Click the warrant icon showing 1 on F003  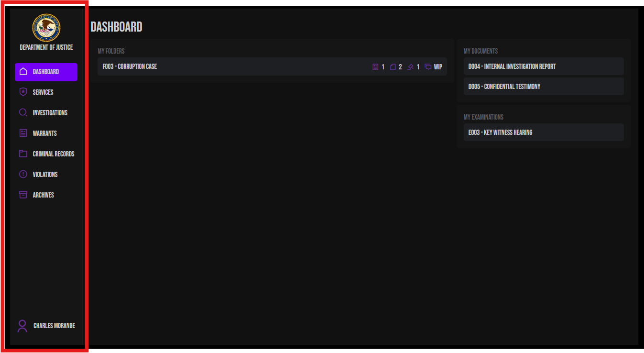376,66
